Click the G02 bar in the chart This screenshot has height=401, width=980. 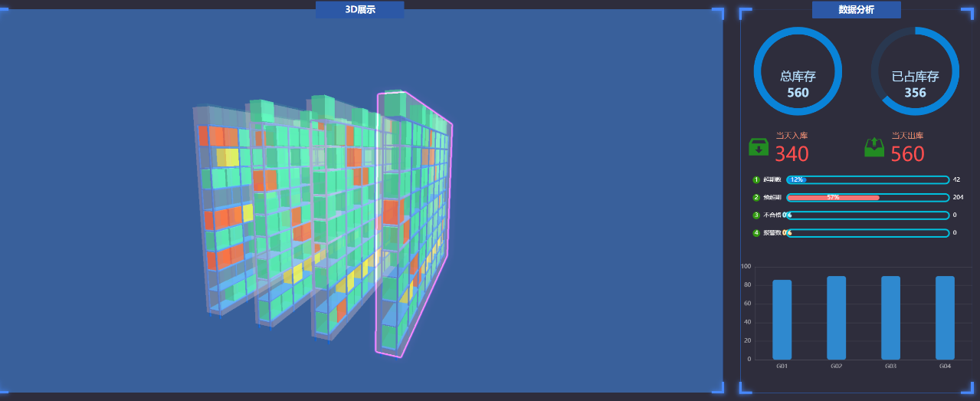[x=836, y=317]
